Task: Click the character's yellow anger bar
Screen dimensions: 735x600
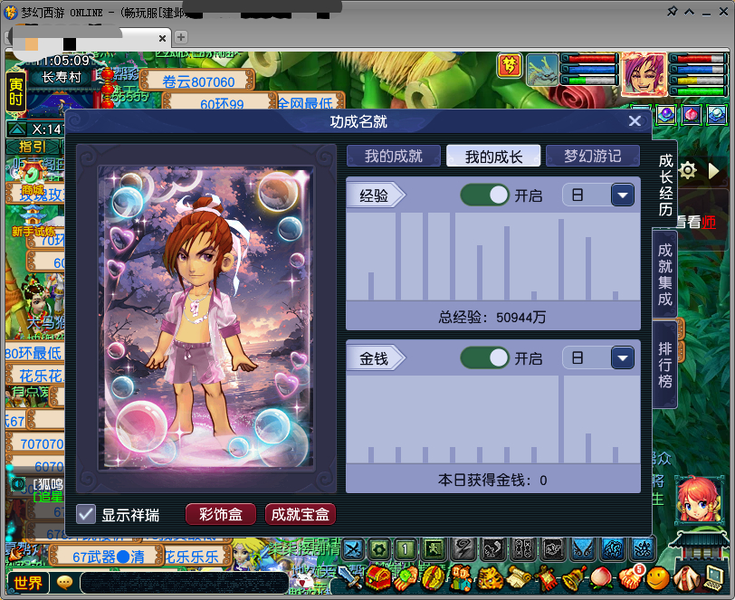Action: point(699,80)
